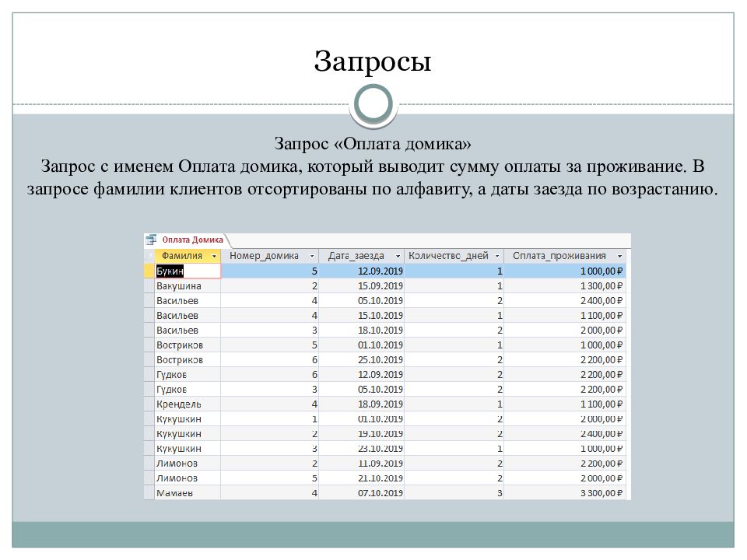This screenshot has width=747, height=560.
Task: Select the Оплата_проживания column header
Action: click(x=565, y=256)
